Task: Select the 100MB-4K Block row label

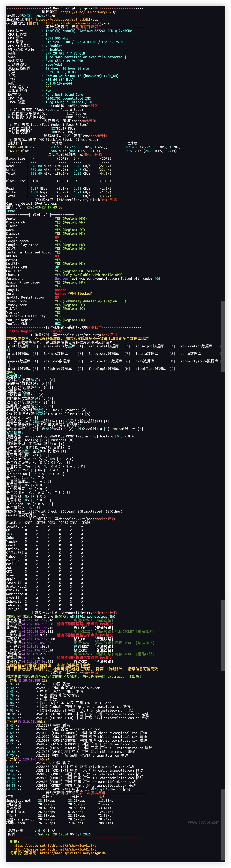Action: click(21, 147)
